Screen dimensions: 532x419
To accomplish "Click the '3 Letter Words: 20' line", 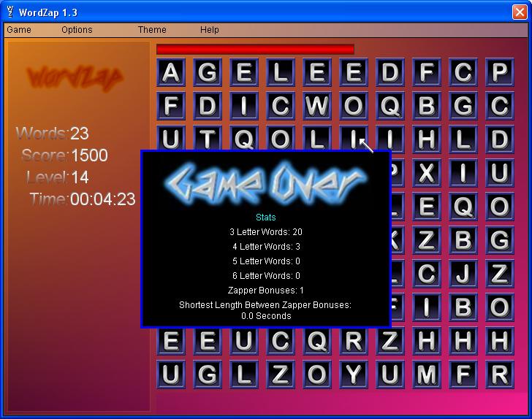I will (x=266, y=232).
